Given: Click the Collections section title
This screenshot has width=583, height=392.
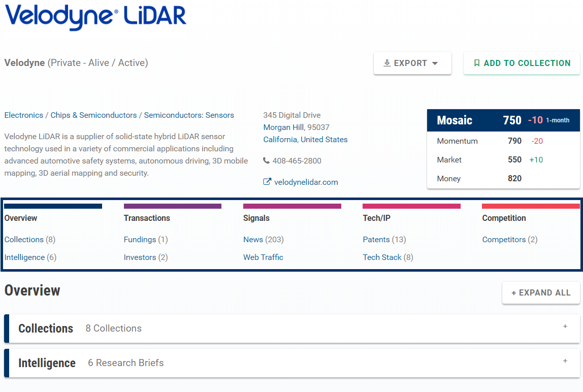Looking at the screenshot, I should tap(46, 329).
